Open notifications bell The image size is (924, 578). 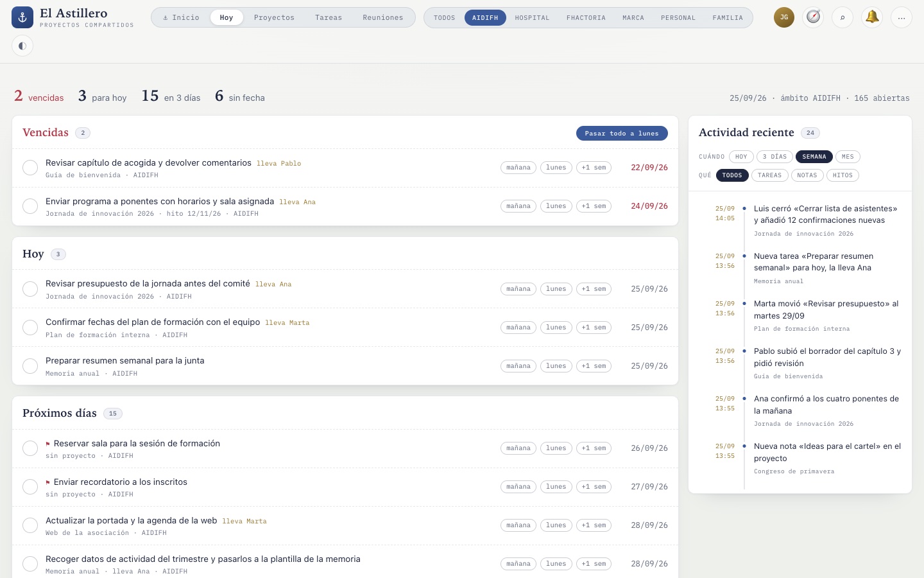coord(872,17)
